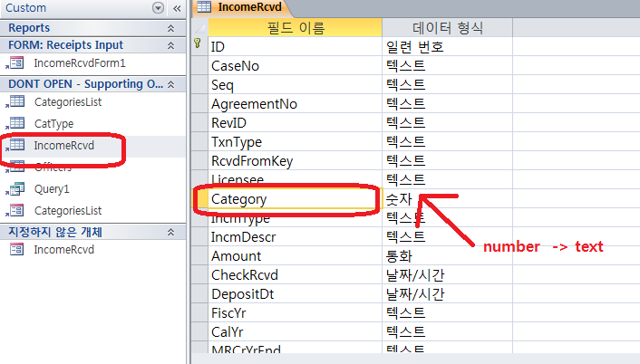Click the primary key icon of ID row
The image size is (640, 364).
(198, 43)
